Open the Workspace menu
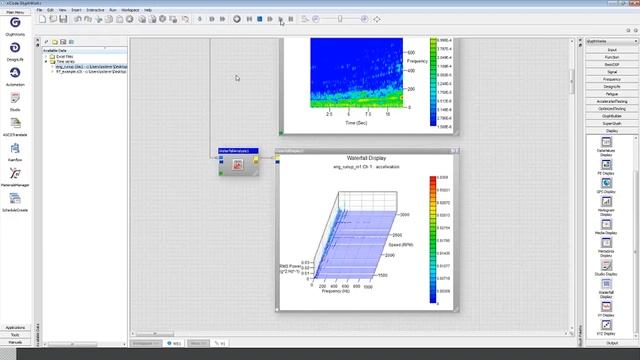 [130, 10]
